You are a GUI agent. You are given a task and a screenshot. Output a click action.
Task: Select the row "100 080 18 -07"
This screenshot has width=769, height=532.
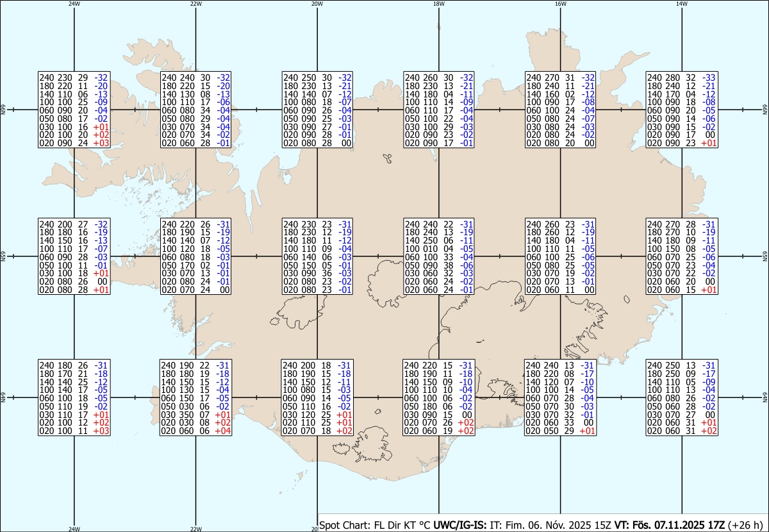(318, 102)
